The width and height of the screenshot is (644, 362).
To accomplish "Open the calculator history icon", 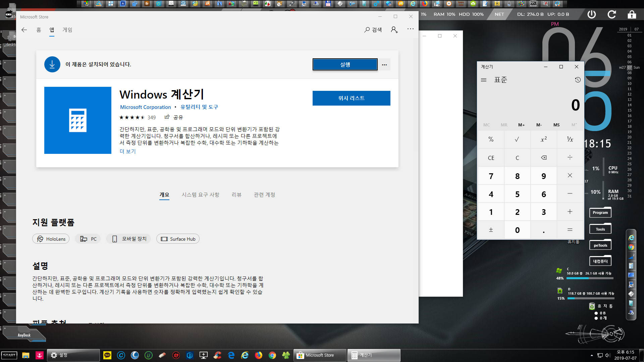I will pyautogui.click(x=577, y=80).
